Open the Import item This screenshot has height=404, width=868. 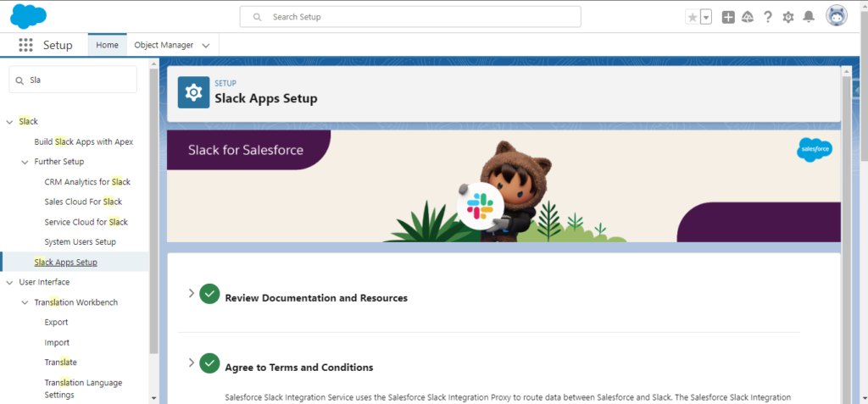[57, 342]
